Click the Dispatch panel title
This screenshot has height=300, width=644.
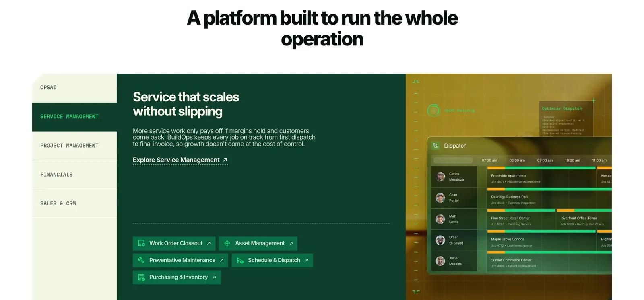(x=455, y=146)
